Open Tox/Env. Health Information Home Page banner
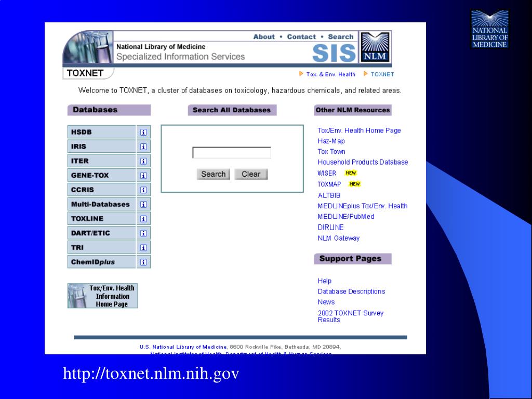This screenshot has height=399, width=532. 102,296
